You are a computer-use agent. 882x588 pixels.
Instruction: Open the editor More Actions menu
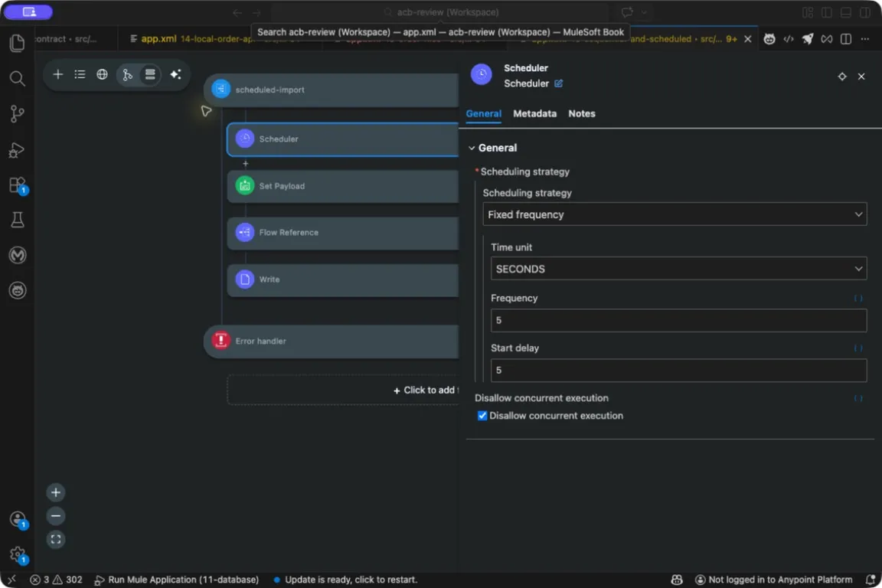coord(865,39)
